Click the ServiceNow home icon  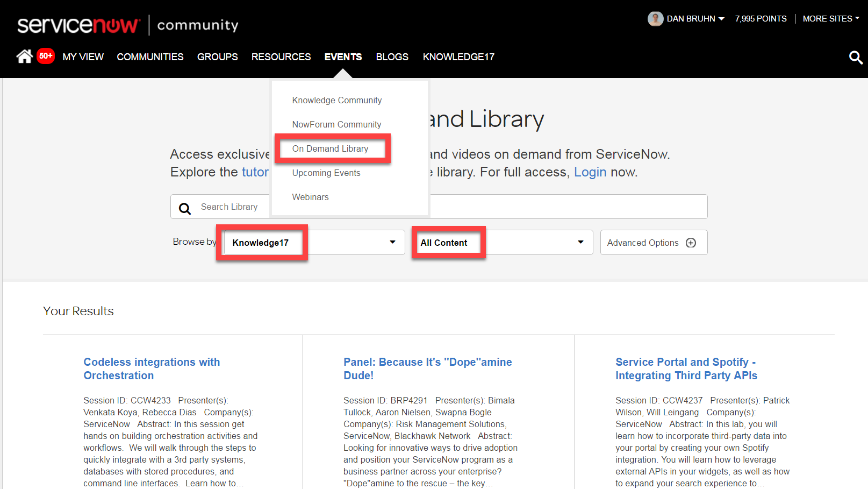click(24, 56)
